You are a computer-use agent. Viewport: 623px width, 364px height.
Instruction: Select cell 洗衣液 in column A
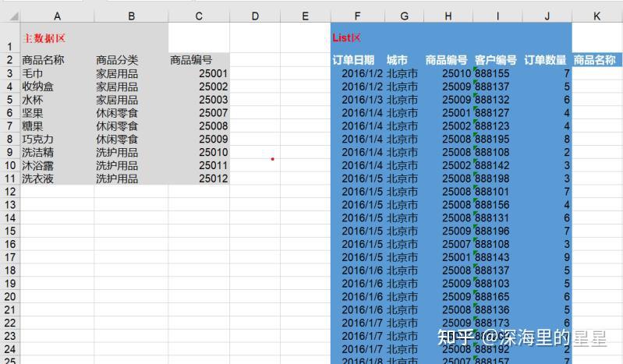click(57, 178)
